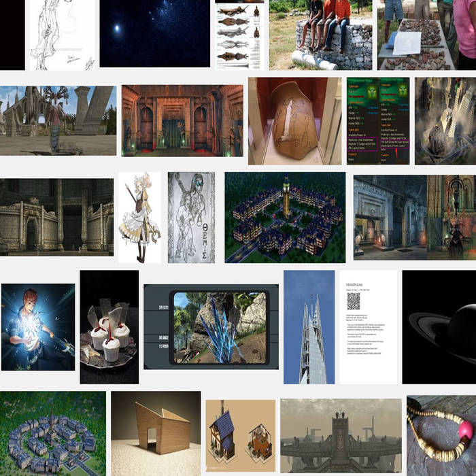Open the angular wooden pavilion image
Screen dimensions: 476x476
point(156,432)
